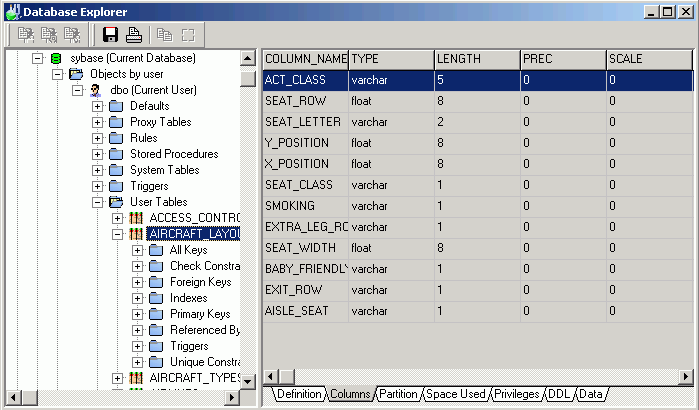Click the dbo user person icon

tap(95, 90)
